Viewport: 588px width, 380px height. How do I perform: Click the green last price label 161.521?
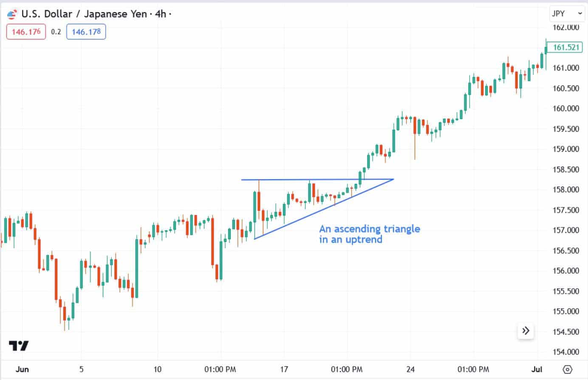coord(565,48)
